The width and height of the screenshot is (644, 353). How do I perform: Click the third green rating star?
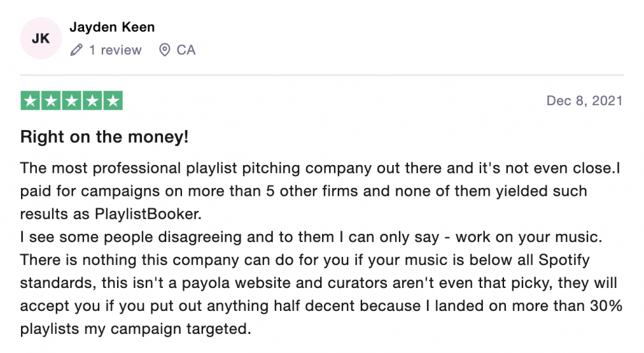pyautogui.click(x=72, y=101)
